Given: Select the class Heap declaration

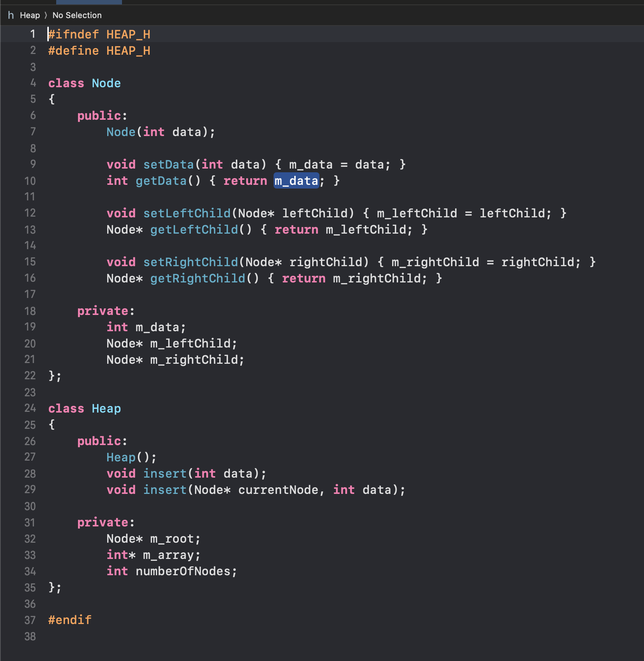Looking at the screenshot, I should [84, 408].
